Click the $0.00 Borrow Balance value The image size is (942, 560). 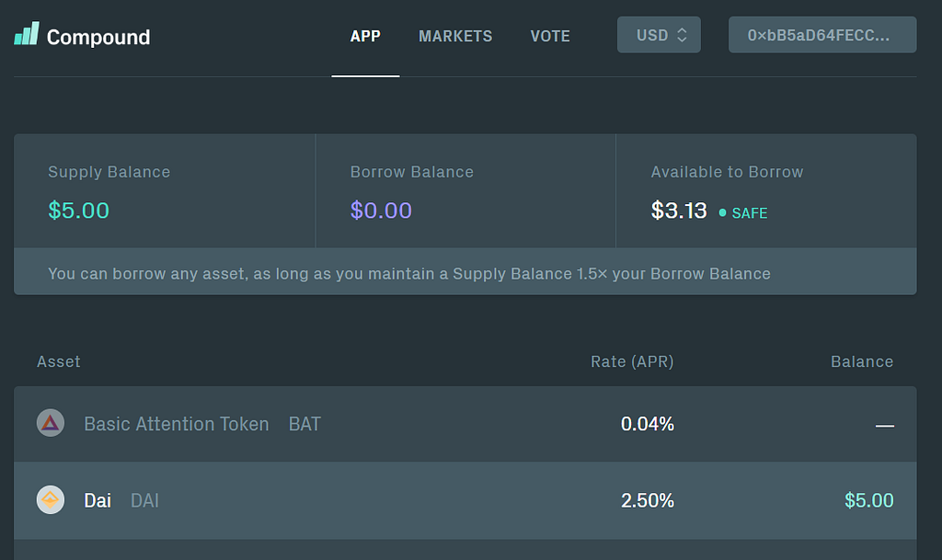point(381,210)
